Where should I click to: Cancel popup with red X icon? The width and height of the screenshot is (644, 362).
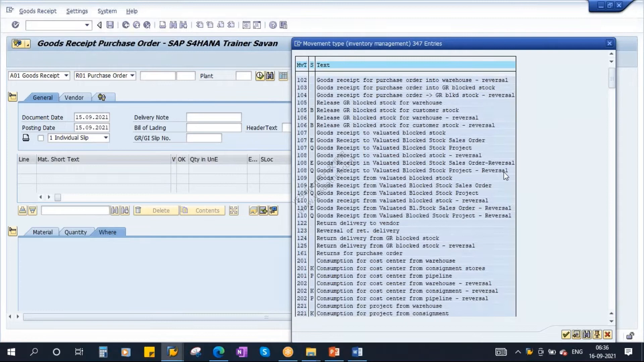click(607, 334)
